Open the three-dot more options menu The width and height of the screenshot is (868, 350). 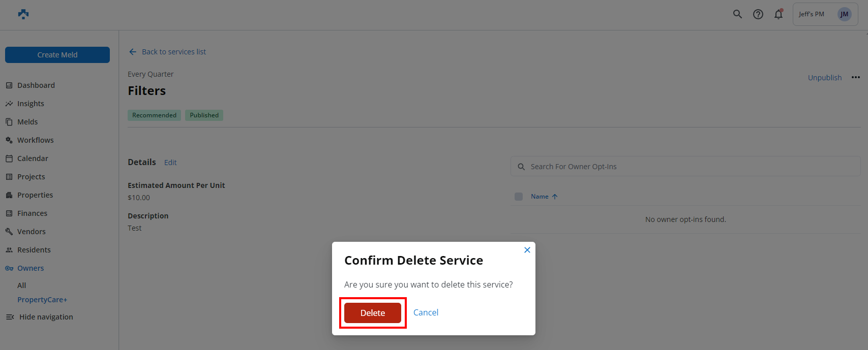(x=856, y=77)
